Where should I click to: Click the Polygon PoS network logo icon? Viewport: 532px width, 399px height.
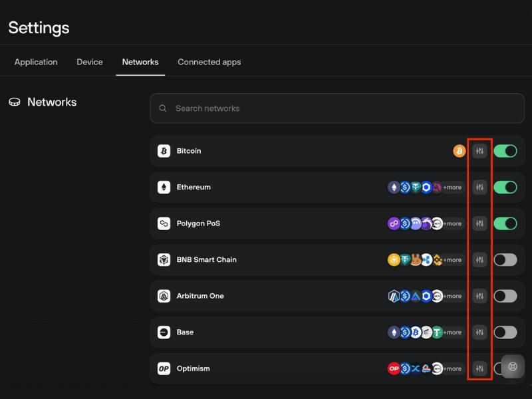point(164,223)
